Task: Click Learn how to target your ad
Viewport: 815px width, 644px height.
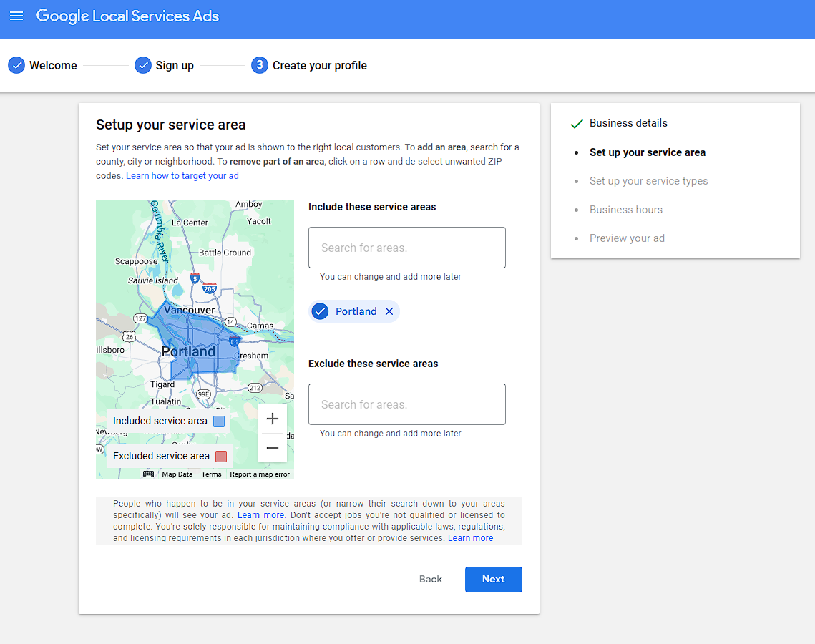Action: point(182,175)
